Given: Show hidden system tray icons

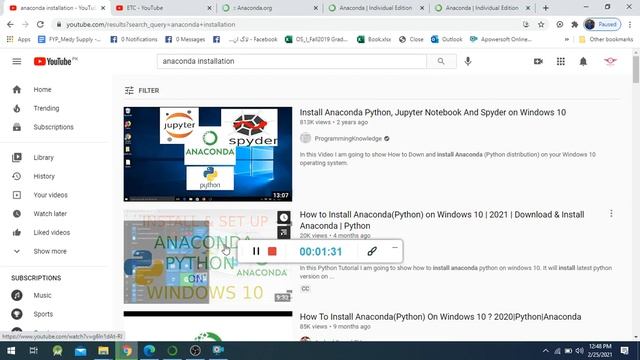Looking at the screenshot, I should pos(546,351).
